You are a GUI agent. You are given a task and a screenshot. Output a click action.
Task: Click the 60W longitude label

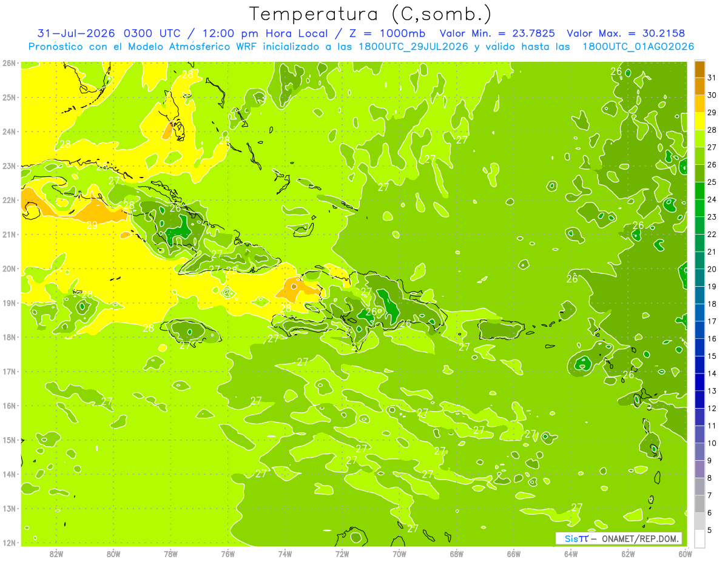(685, 554)
